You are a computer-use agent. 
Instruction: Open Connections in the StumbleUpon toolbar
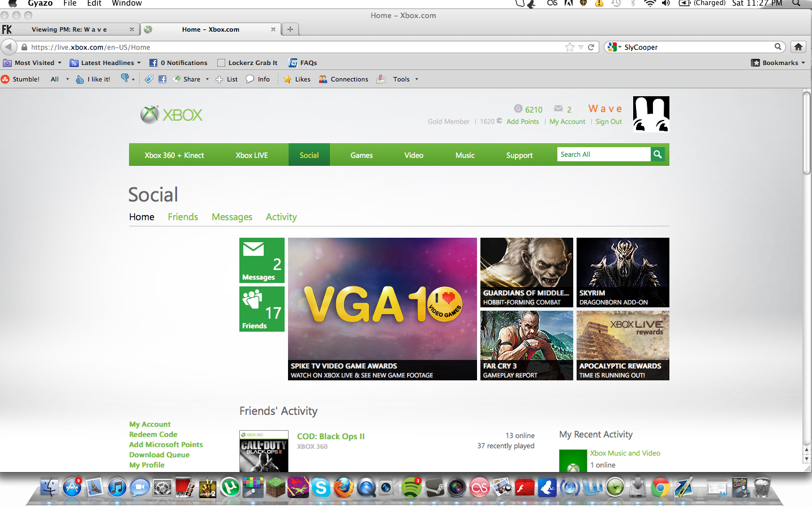[343, 79]
